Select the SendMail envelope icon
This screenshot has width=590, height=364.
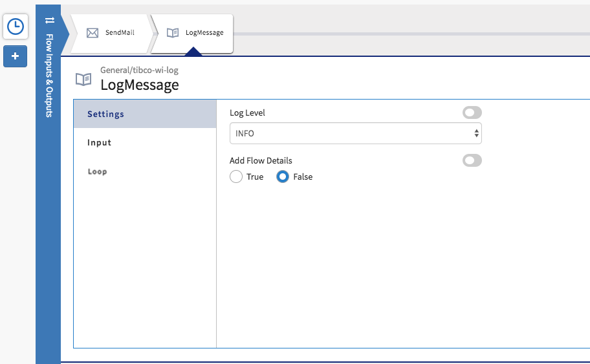tap(93, 33)
